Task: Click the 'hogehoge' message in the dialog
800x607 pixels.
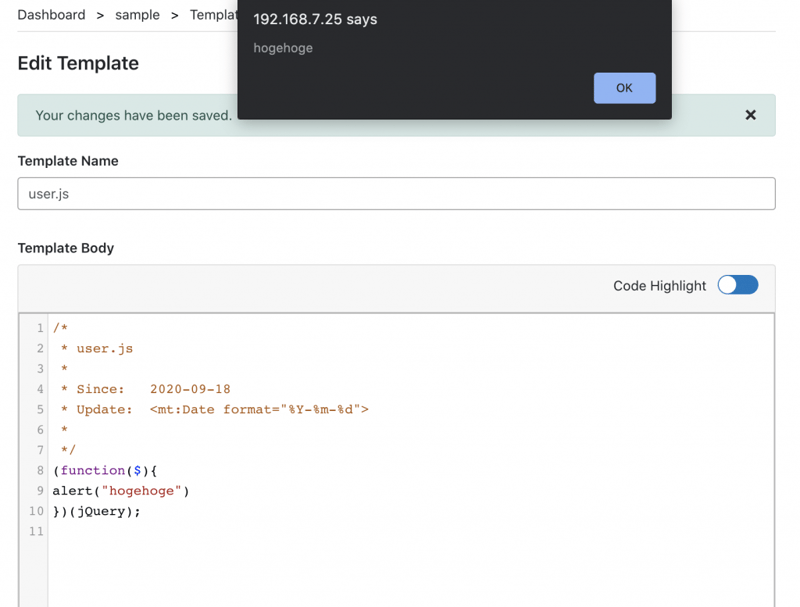Action: (283, 48)
